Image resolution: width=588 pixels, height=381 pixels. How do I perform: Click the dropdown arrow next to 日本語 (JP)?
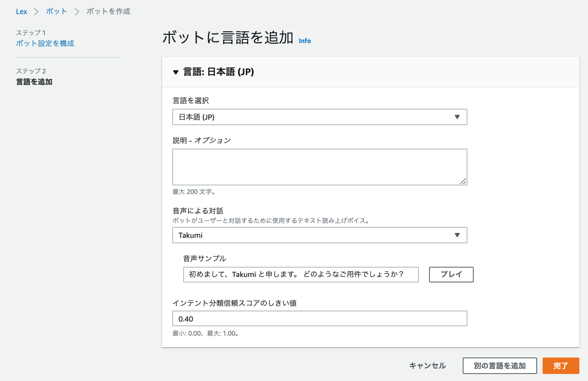pyautogui.click(x=457, y=117)
